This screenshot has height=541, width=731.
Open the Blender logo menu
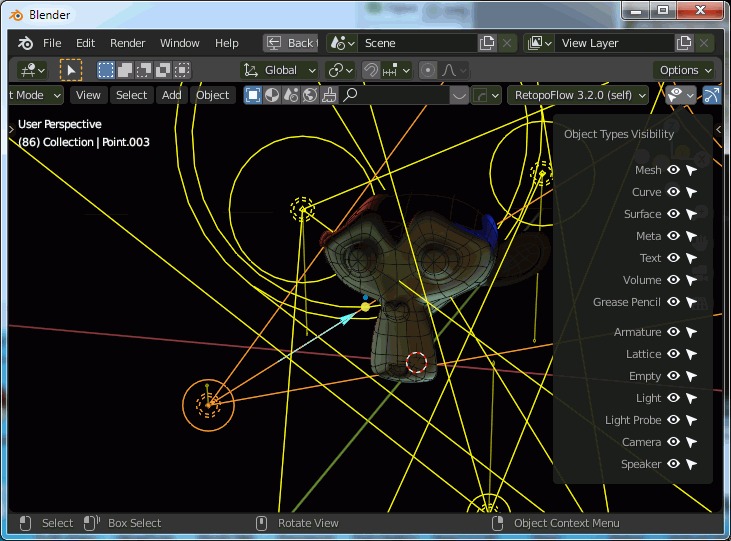(25, 43)
